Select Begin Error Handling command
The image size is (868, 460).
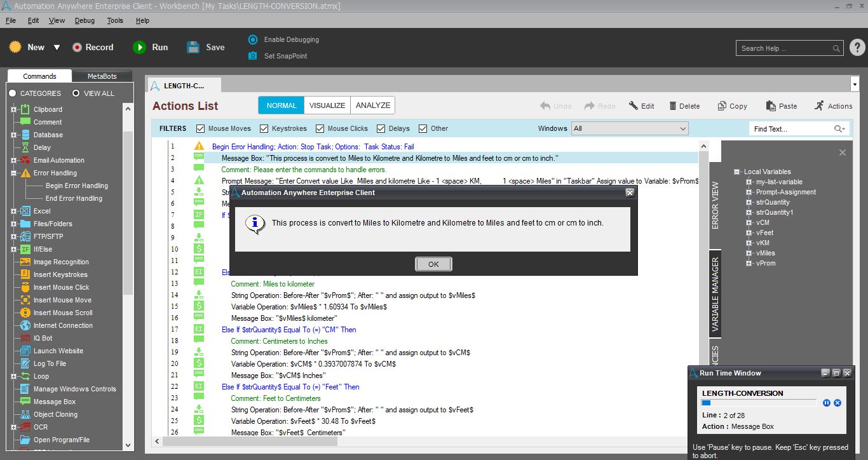pos(77,186)
